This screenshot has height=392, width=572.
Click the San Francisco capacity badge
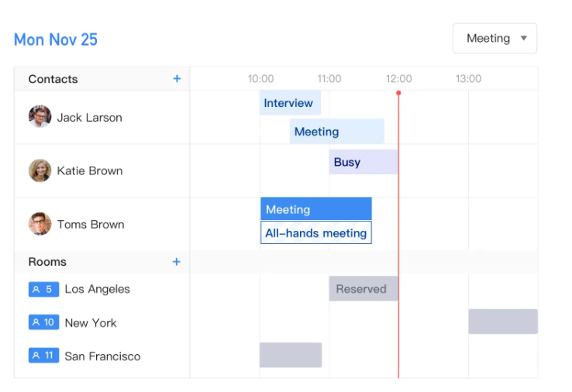point(44,356)
